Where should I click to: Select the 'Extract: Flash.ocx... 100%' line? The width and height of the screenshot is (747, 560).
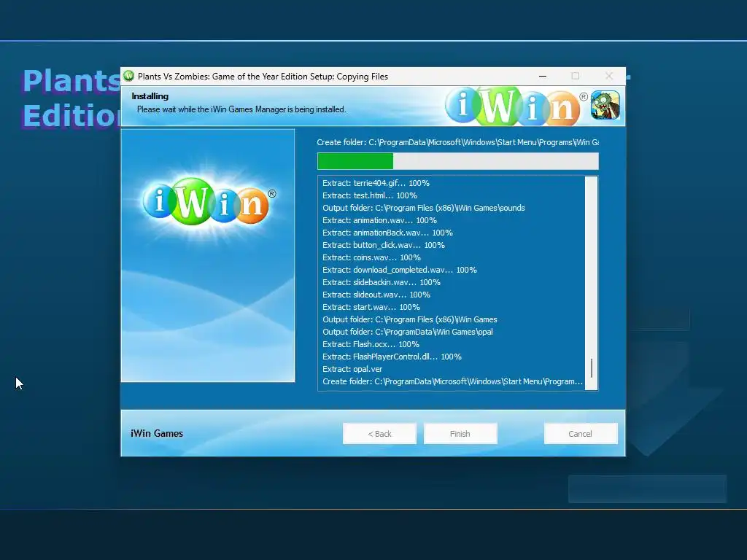pos(371,344)
